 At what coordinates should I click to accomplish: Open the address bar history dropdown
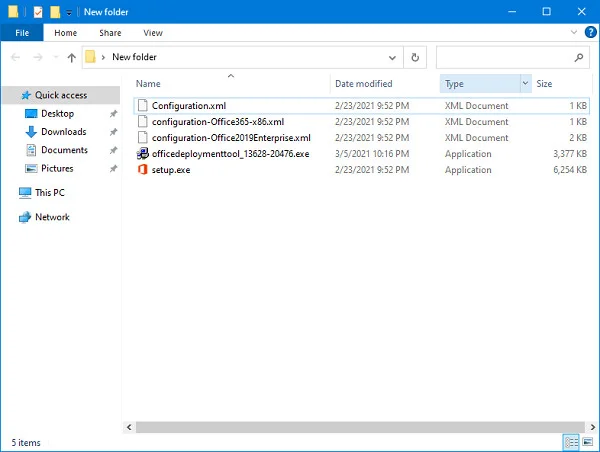click(x=392, y=58)
